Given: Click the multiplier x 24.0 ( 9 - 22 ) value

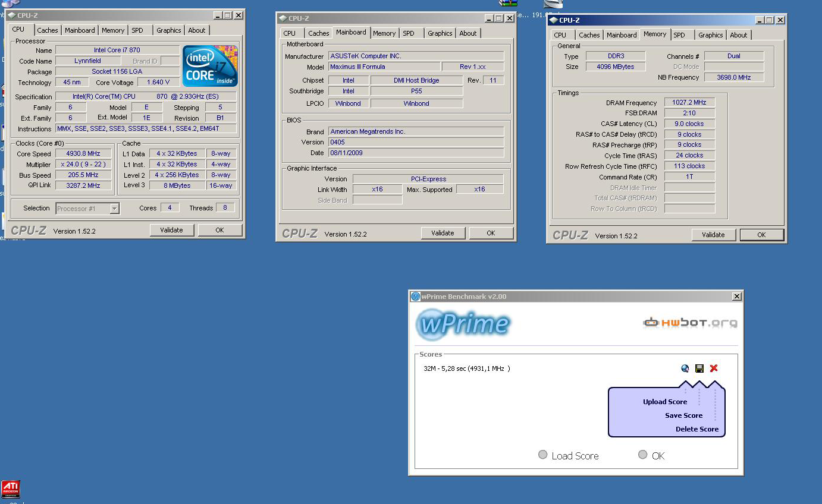Looking at the screenshot, I should pyautogui.click(x=83, y=164).
